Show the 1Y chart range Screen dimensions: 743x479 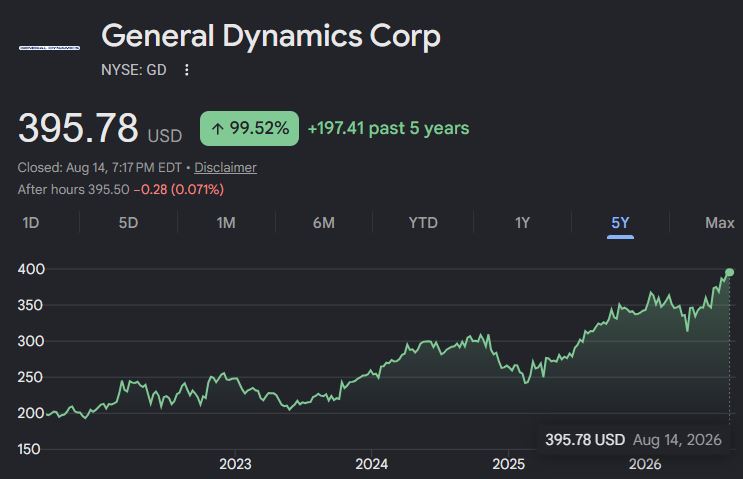522,223
